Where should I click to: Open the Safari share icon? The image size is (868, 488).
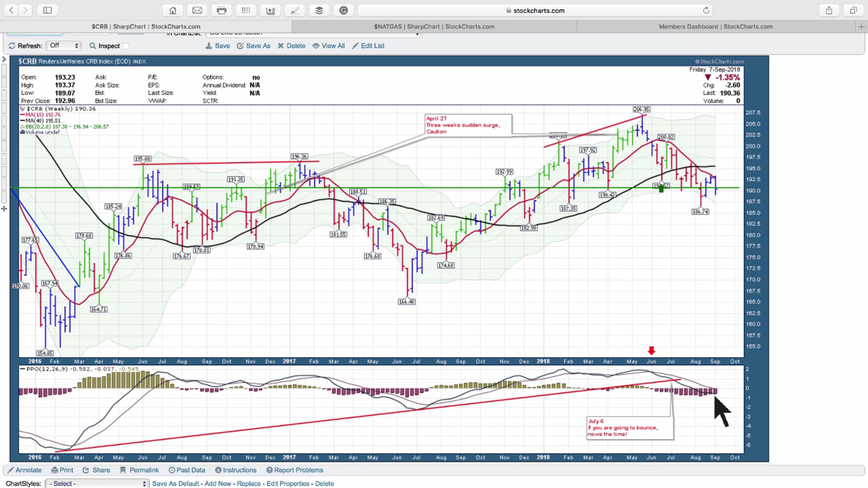tap(829, 10)
